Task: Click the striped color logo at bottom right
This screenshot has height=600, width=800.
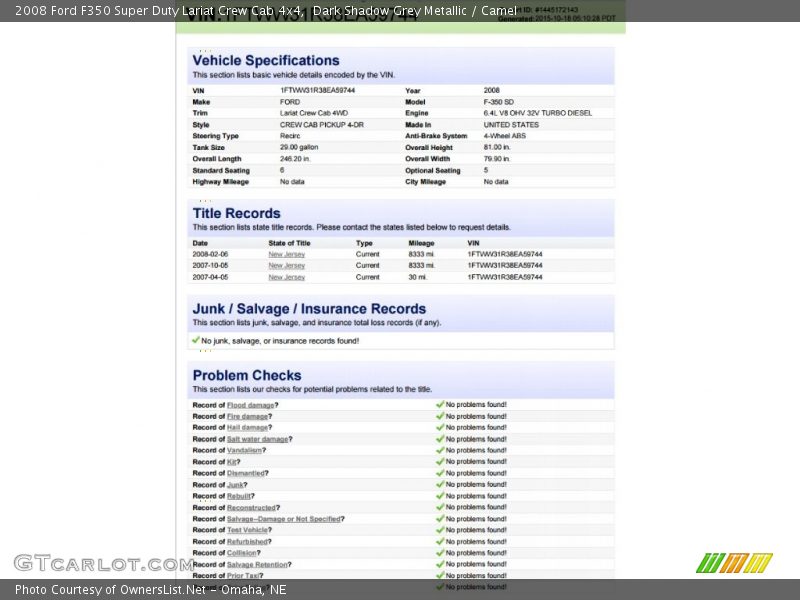Action: pyautogui.click(x=734, y=562)
